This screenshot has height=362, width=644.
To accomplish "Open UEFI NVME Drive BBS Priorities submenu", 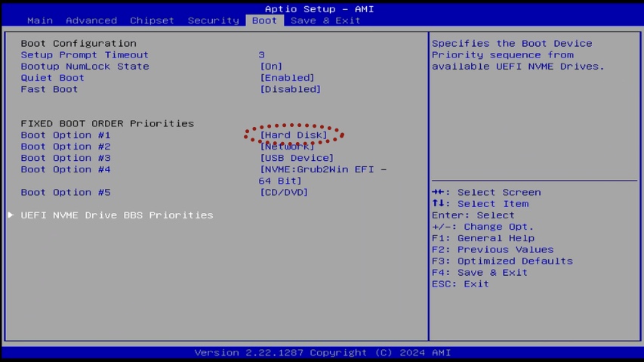I will (x=116, y=215).
